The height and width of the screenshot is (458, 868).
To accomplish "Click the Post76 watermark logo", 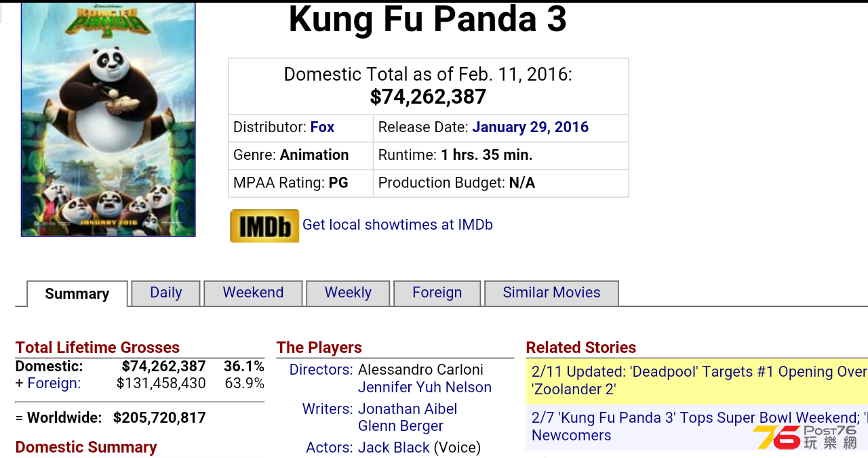I will (x=805, y=437).
